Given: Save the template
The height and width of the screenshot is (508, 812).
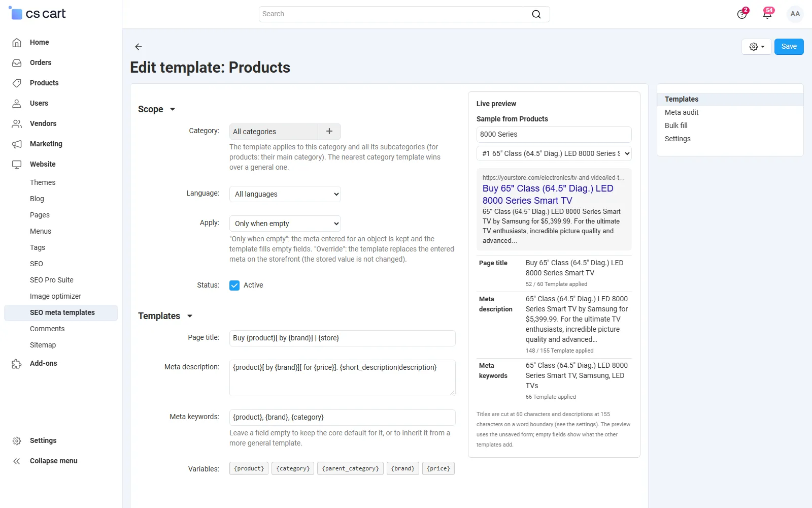Looking at the screenshot, I should click(x=789, y=47).
